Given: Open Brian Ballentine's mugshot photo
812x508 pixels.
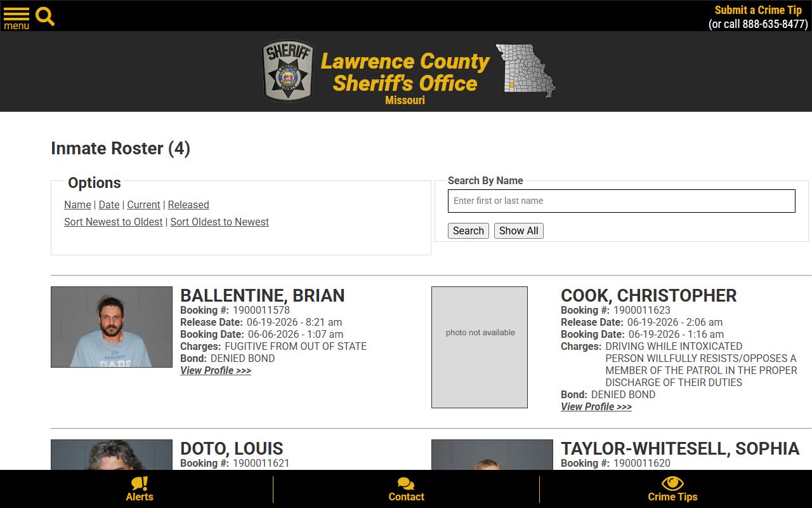Looking at the screenshot, I should 112,327.
